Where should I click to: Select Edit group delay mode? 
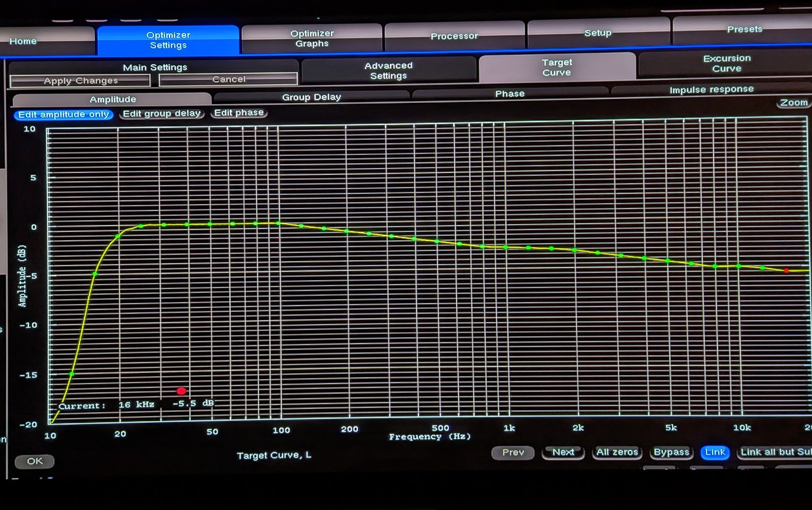tap(162, 114)
